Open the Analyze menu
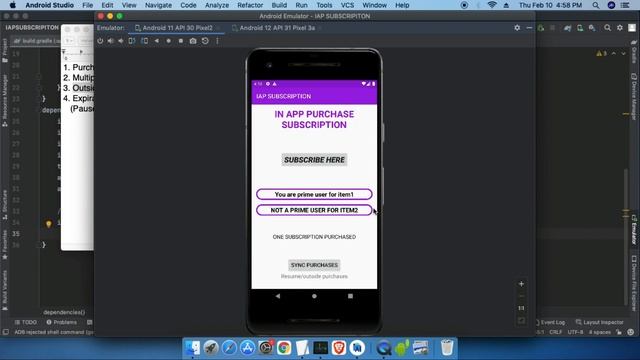Screen dimensions: 640x360 tap(217, 5)
